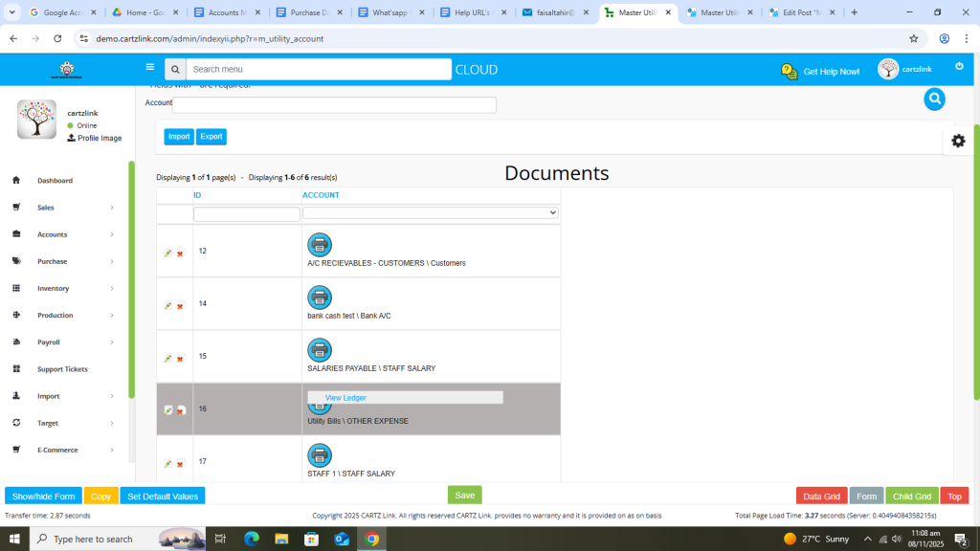Open the settings gear icon

pyautogui.click(x=958, y=141)
